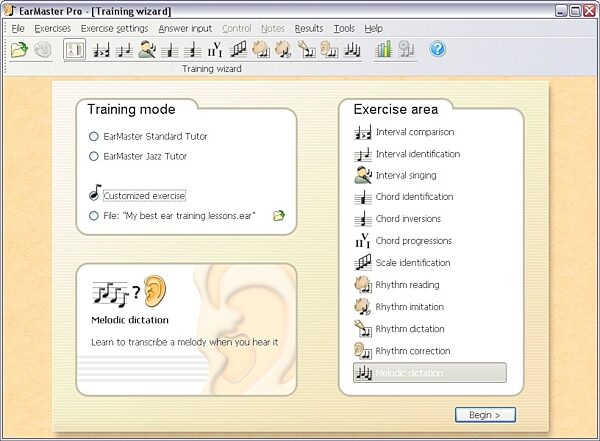The image size is (600, 441).
Task: Select the Training wizard toolbar icon
Action: (75, 49)
